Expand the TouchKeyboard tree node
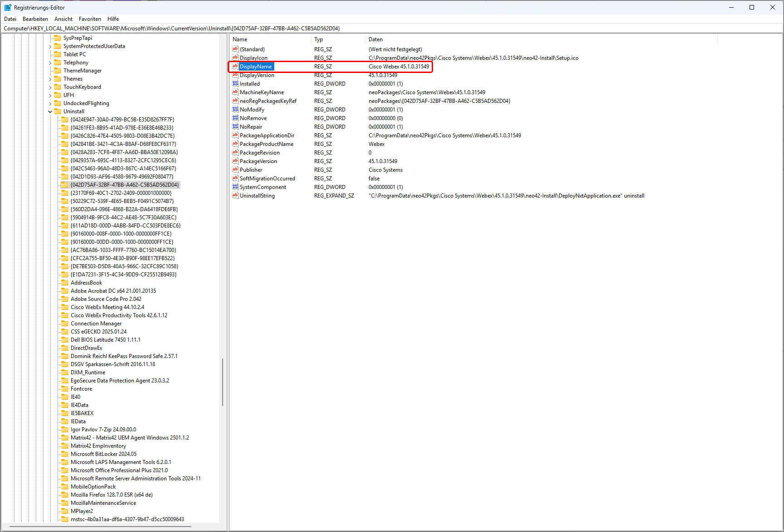784x532 pixels. point(50,87)
